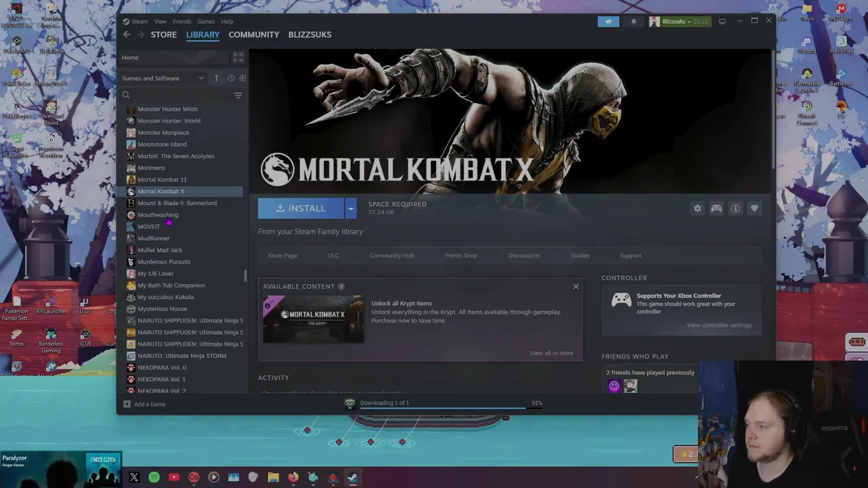Open the Discord desktop shortcut
This screenshot has height=488, width=868.
[807, 44]
